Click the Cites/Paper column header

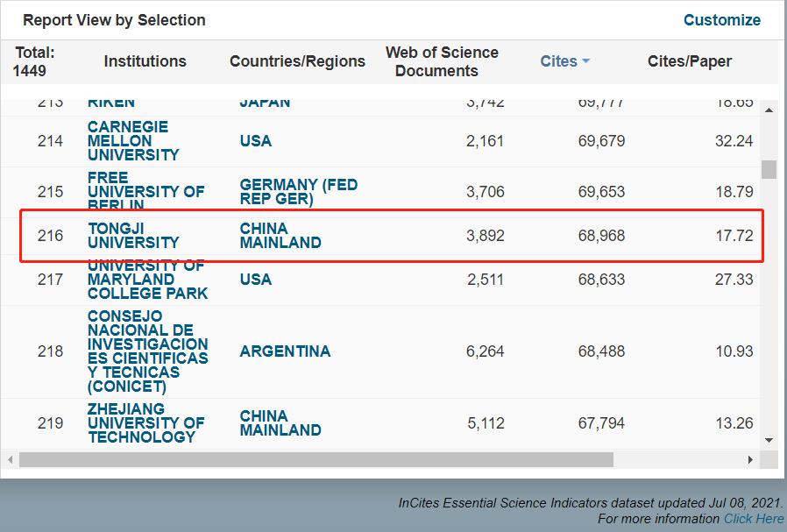689,61
